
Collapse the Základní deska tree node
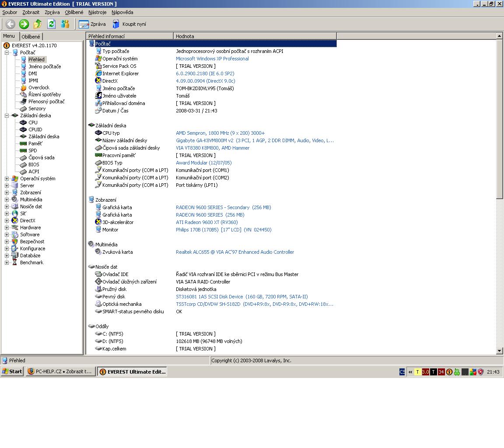tap(7, 115)
